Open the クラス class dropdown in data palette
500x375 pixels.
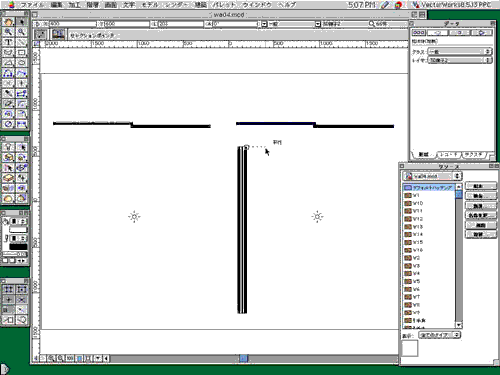[x=460, y=52]
